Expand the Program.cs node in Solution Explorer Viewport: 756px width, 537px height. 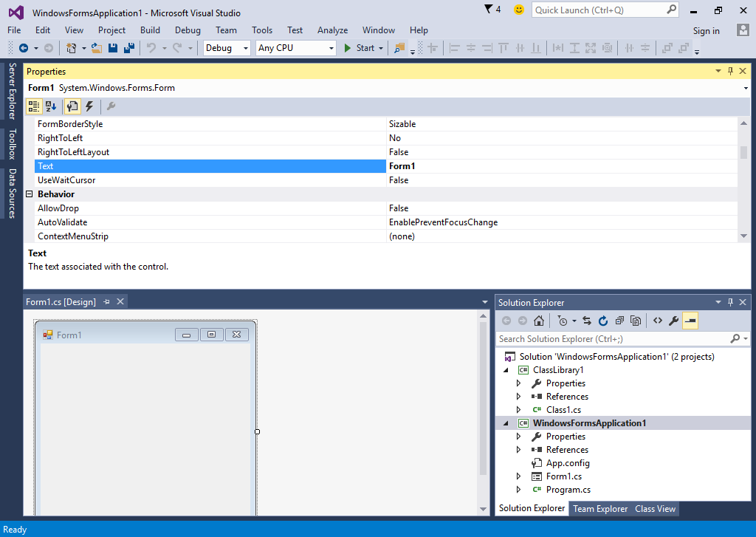click(x=519, y=490)
